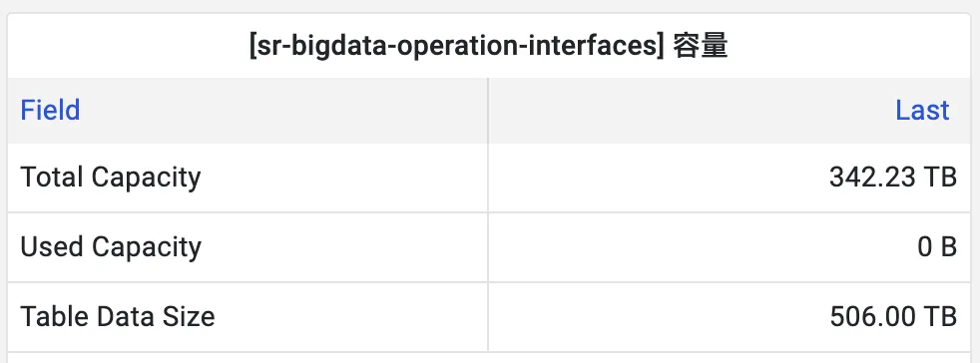Select the Used Capacity field cell
The width and height of the screenshot is (980, 363).
coord(248,247)
